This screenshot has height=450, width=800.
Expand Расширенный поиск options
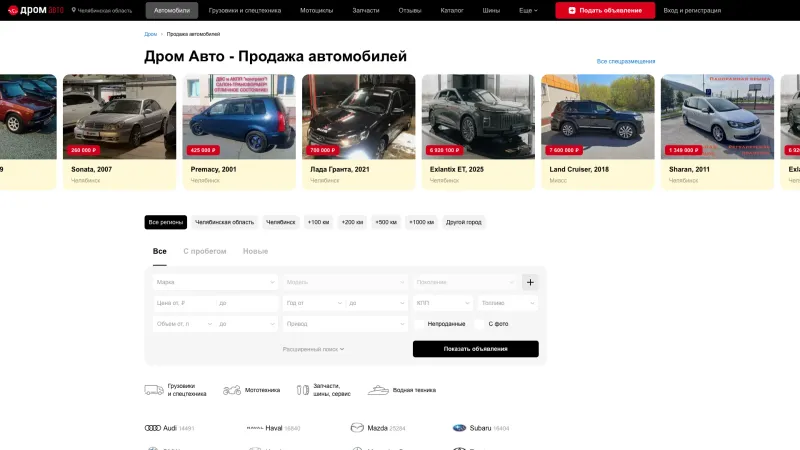coord(313,349)
